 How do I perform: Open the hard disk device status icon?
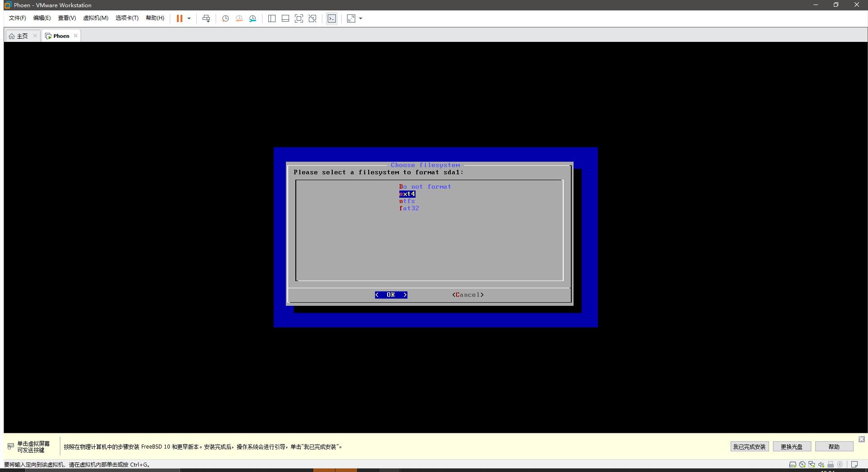pos(793,464)
